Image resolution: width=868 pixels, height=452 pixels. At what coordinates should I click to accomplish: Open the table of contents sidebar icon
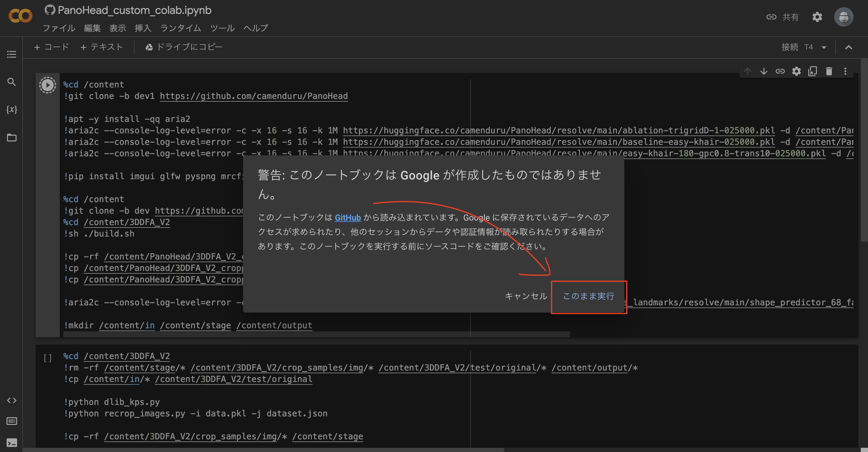point(11,54)
